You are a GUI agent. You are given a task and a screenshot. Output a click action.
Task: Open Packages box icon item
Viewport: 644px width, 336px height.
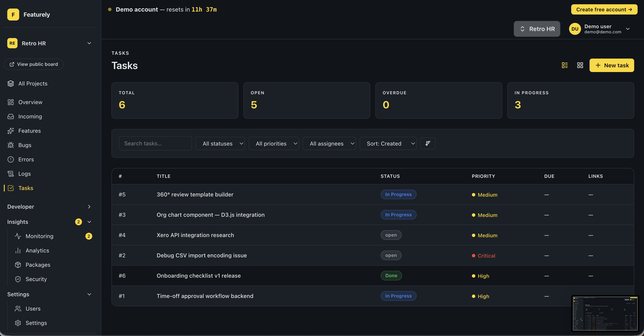pyautogui.click(x=18, y=265)
